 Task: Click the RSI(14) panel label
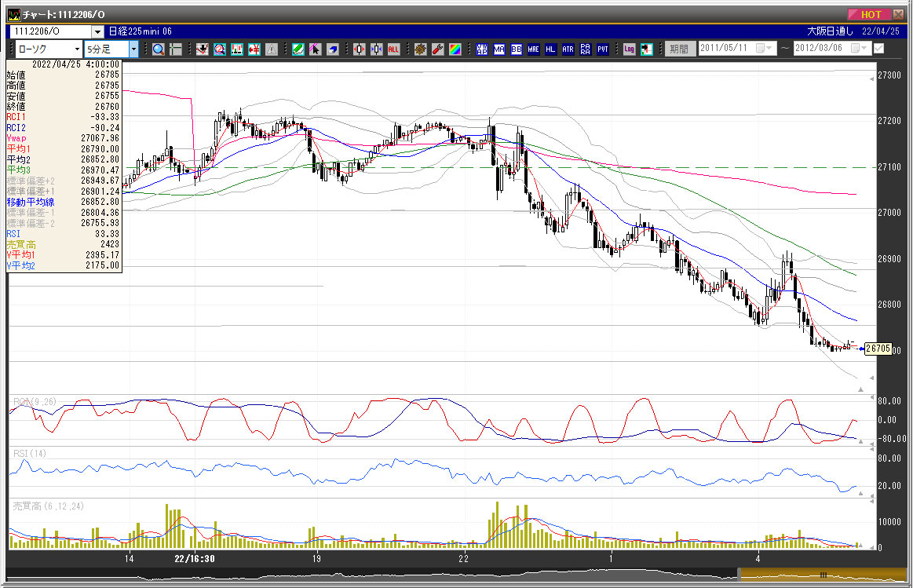click(30, 454)
